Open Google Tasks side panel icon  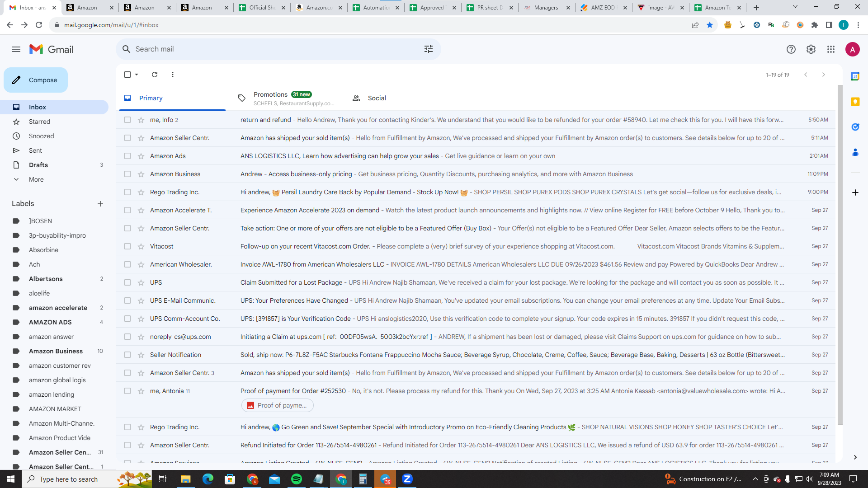[855, 127]
